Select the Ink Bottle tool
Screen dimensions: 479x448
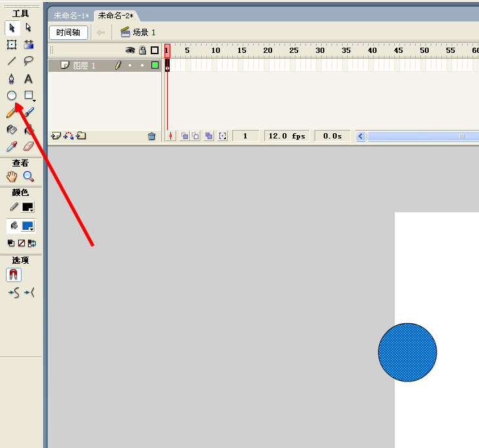pyautogui.click(x=12, y=129)
